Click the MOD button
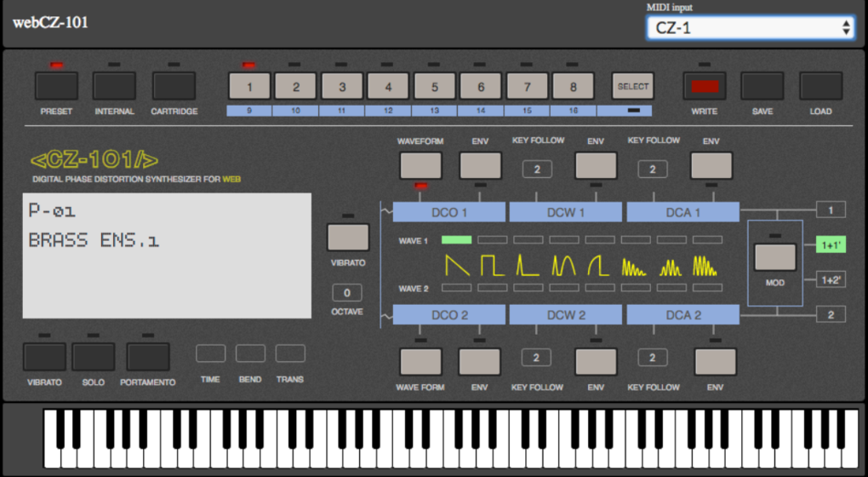 pyautogui.click(x=775, y=257)
